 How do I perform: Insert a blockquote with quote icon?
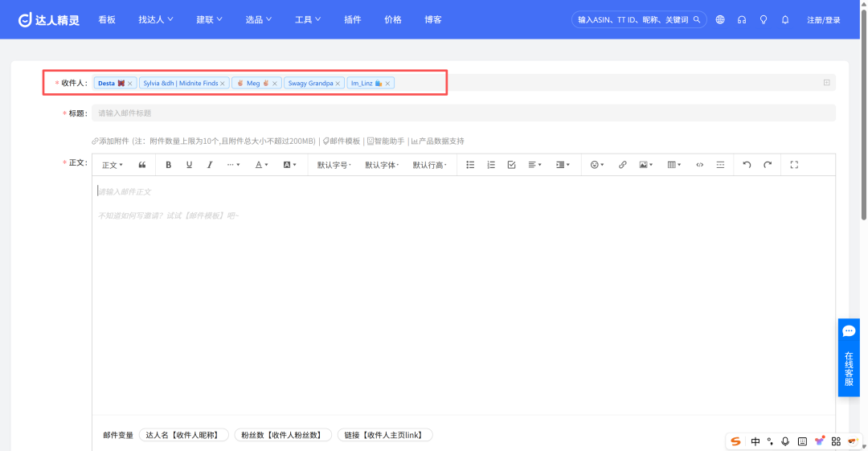141,165
